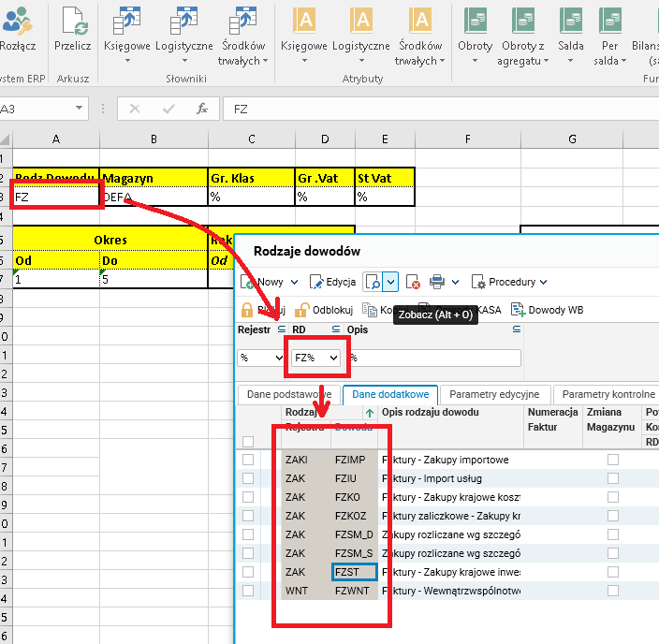Select the FZST cell in the grid
This screenshot has width=659, height=644.
click(354, 572)
